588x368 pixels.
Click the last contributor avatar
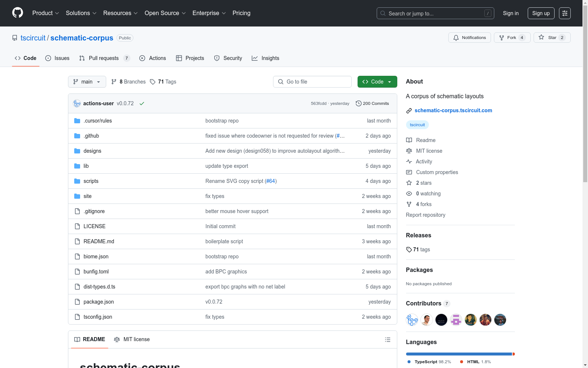pyautogui.click(x=500, y=320)
